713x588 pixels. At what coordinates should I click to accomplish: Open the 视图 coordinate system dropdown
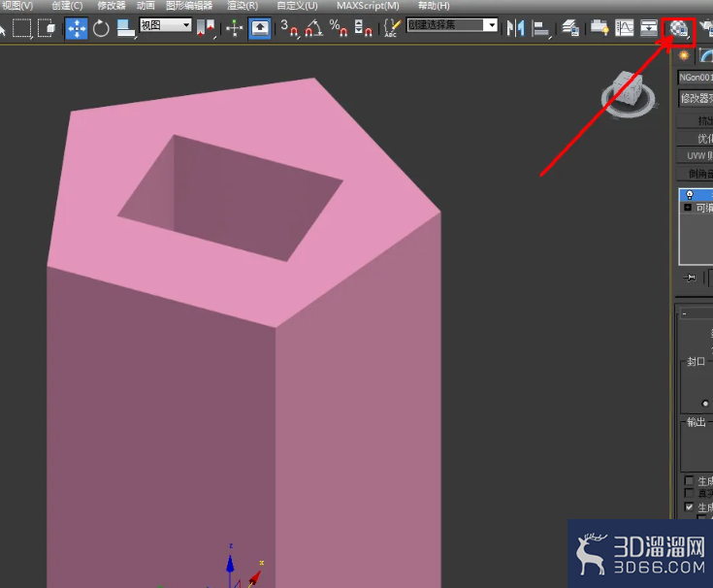point(166,25)
